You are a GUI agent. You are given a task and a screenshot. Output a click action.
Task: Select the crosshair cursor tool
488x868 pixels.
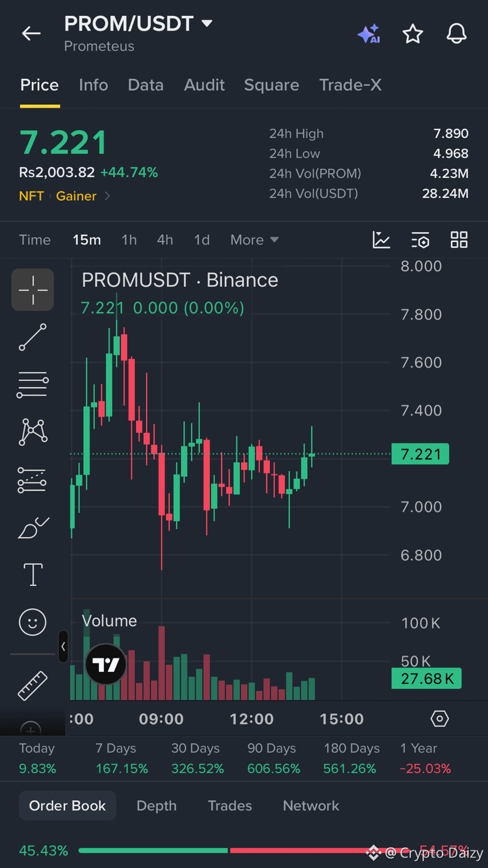[x=33, y=290]
